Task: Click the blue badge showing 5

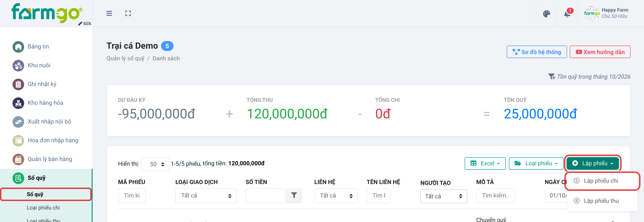Action: pyautogui.click(x=167, y=46)
